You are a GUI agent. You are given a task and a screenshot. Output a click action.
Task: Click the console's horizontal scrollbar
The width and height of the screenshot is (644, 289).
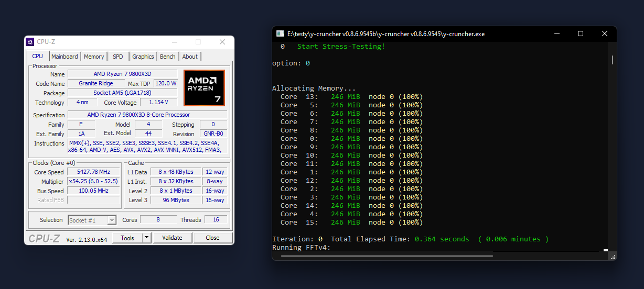click(387, 256)
